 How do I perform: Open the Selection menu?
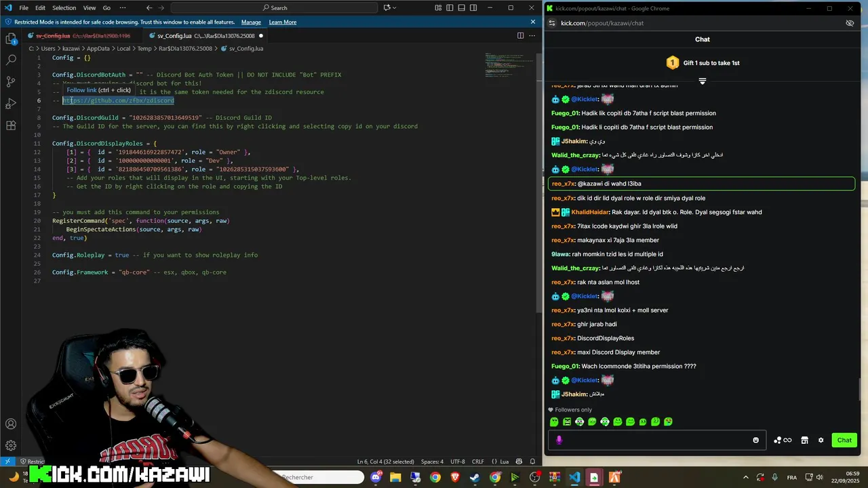64,7
